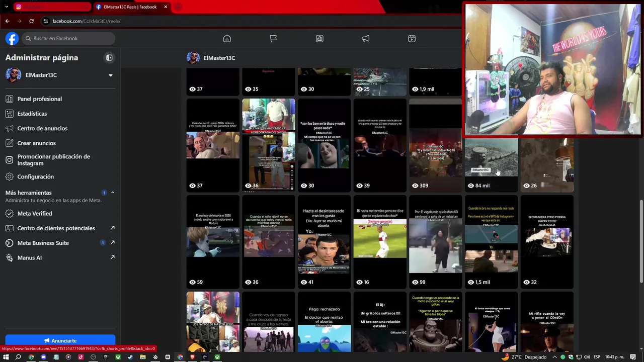This screenshot has width=644, height=362.
Task: Click ElMaster13C page header name
Action: 219,58
